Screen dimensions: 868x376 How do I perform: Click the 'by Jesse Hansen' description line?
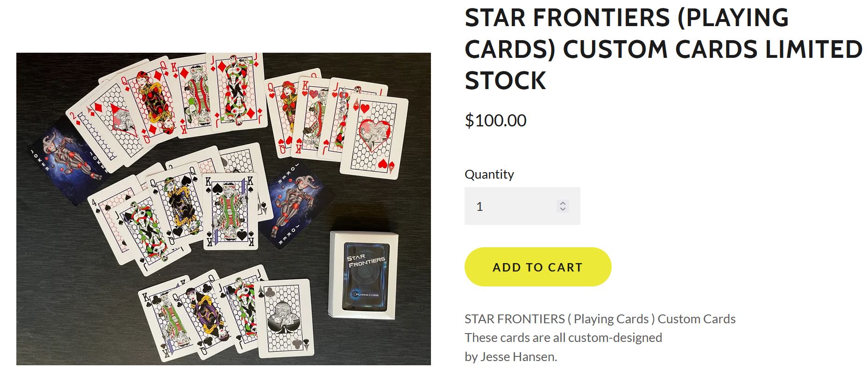click(511, 357)
